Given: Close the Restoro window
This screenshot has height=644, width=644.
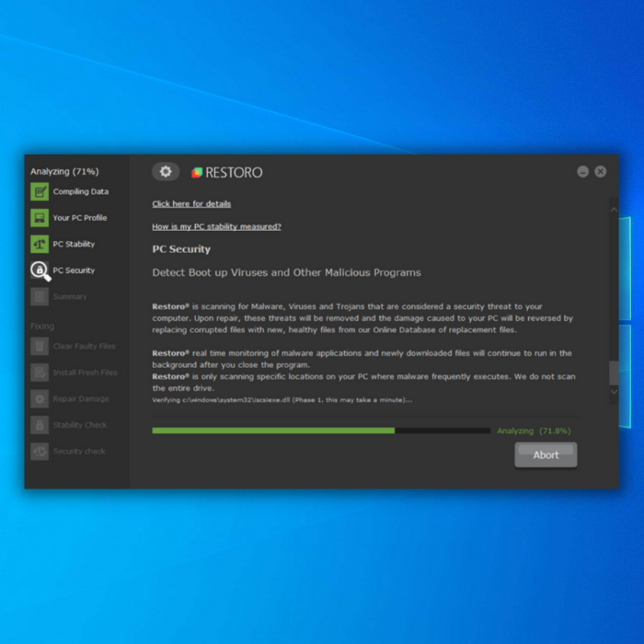Looking at the screenshot, I should [601, 171].
